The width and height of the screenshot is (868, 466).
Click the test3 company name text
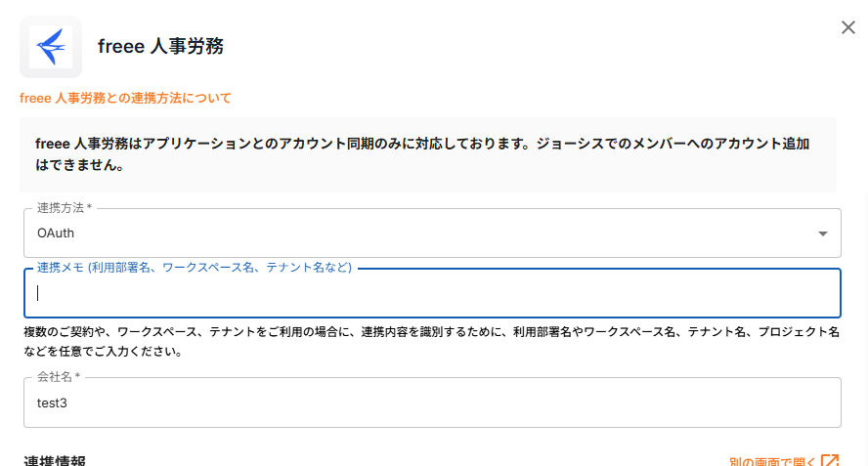tap(51, 402)
